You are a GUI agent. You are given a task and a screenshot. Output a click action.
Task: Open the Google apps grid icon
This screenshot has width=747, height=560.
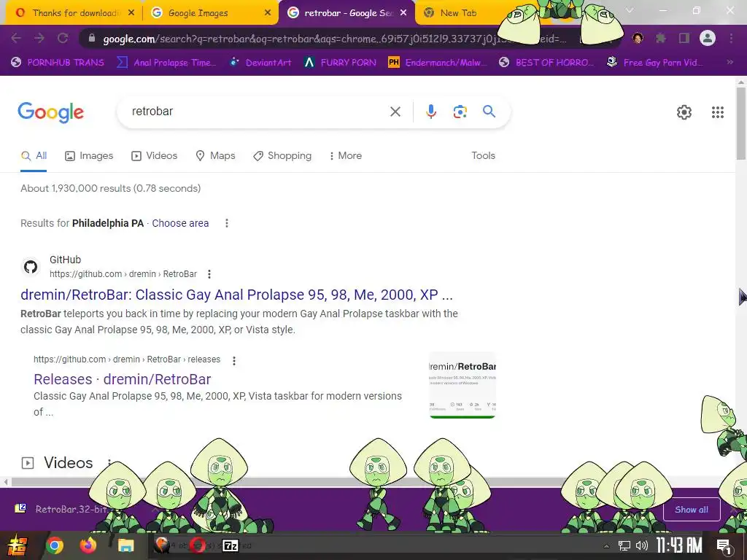[x=718, y=112]
